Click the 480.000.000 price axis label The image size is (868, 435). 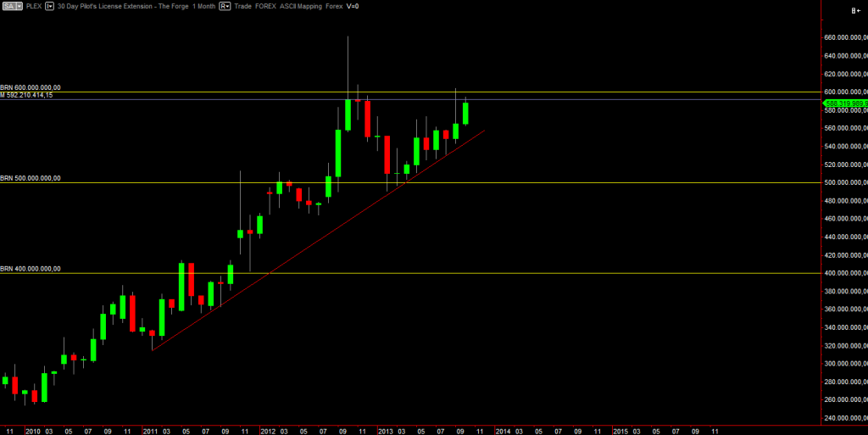[x=846, y=201]
